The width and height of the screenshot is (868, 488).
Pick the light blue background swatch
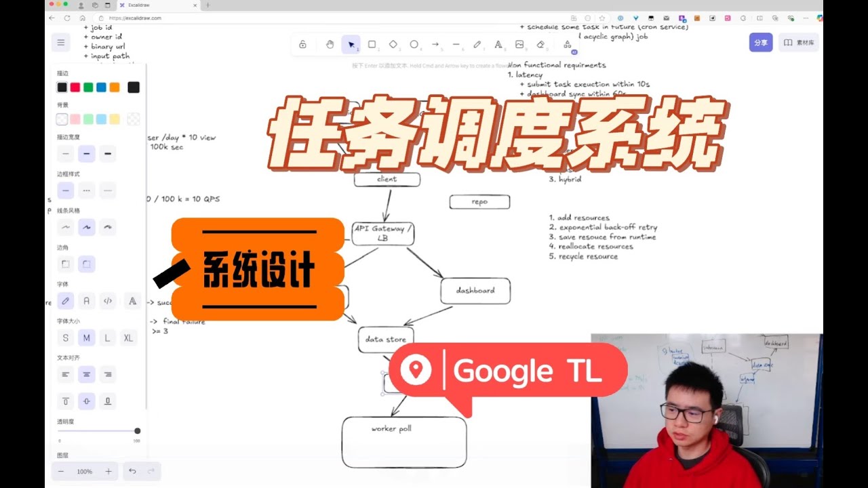(101, 119)
